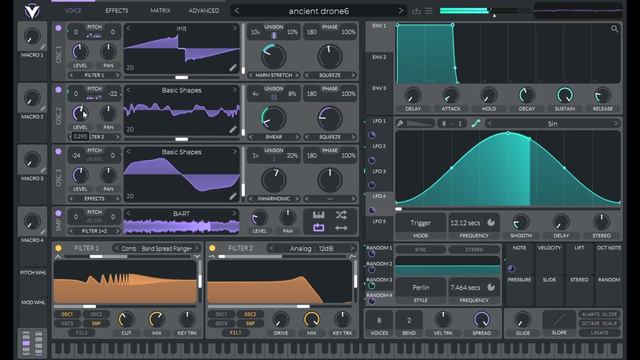This screenshot has height=360, width=640.
Task: Open the hamburger menu beside the preset name
Action: click(428, 11)
